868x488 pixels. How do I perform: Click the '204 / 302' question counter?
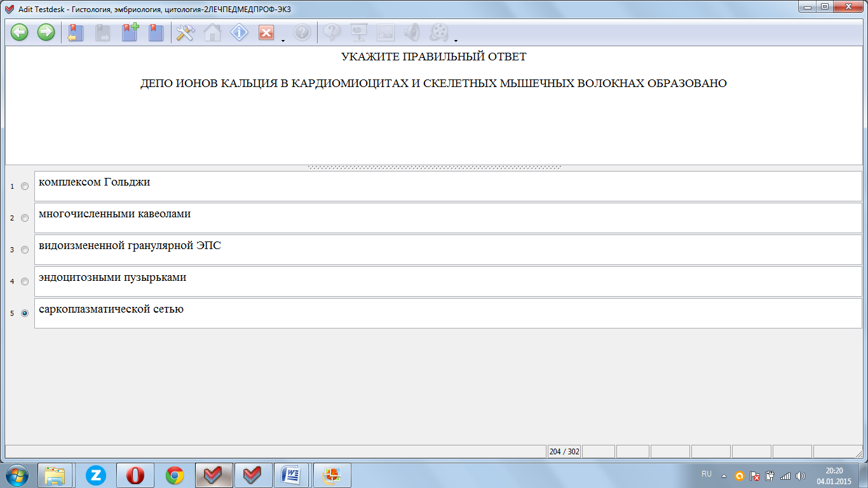click(564, 452)
